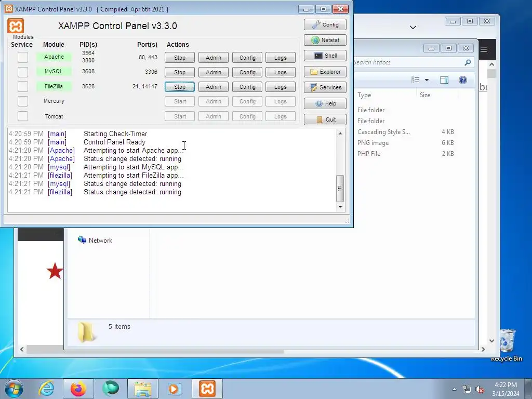
Task: Click the red star in browser page
Action: coord(55,271)
